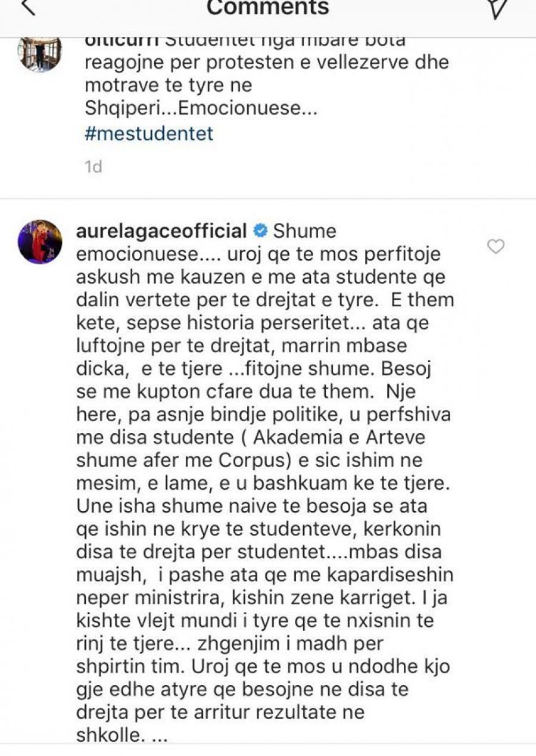This screenshot has height=756, width=536.
Task: Open the #mestudentet hashtag
Action: [x=149, y=133]
